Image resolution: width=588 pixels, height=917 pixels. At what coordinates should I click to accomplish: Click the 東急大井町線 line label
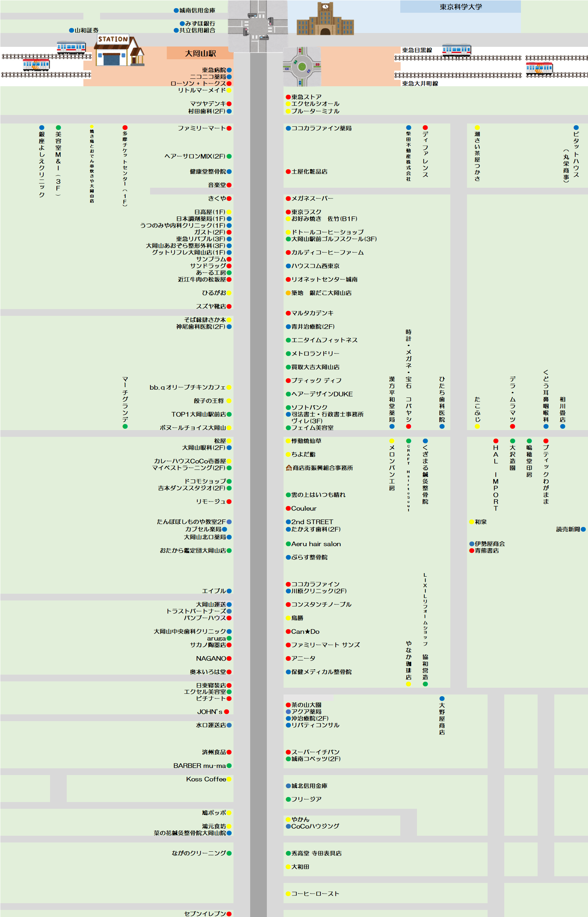tap(420, 84)
